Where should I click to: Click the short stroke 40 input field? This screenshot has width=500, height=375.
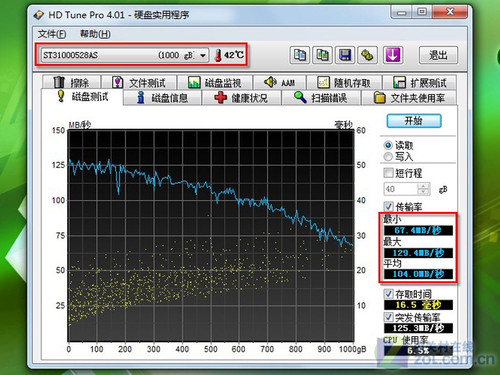[x=401, y=189]
